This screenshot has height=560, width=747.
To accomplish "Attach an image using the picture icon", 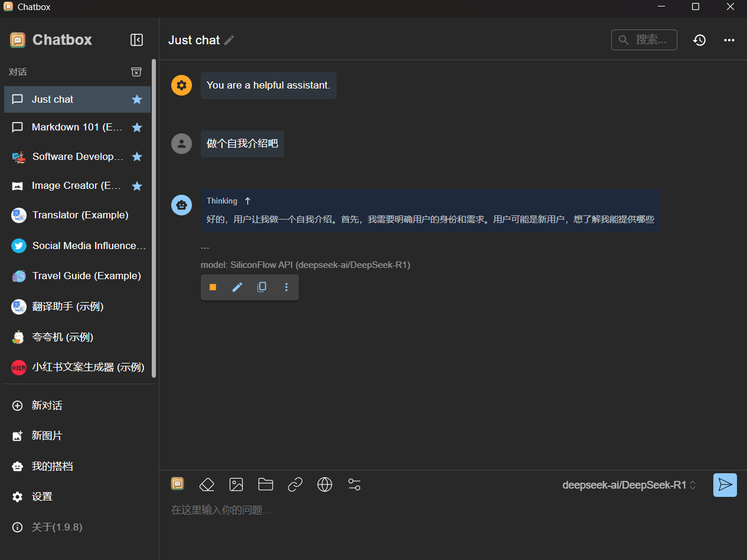I will coord(236,484).
